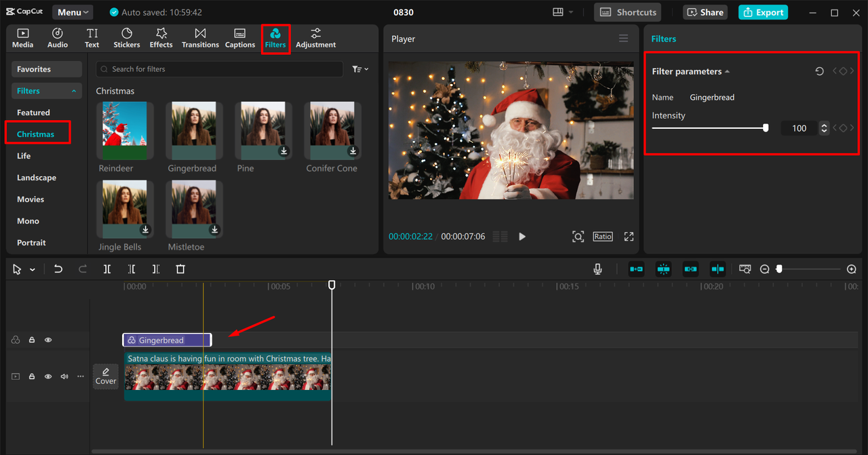Viewport: 868px width, 455px height.
Task: Click the Search for filters field
Action: [220, 69]
